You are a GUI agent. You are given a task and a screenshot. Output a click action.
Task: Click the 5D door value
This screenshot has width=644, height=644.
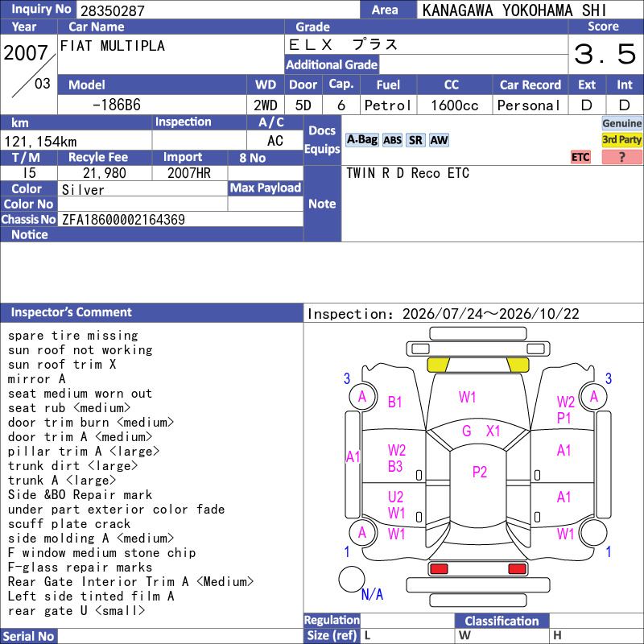[x=303, y=105]
